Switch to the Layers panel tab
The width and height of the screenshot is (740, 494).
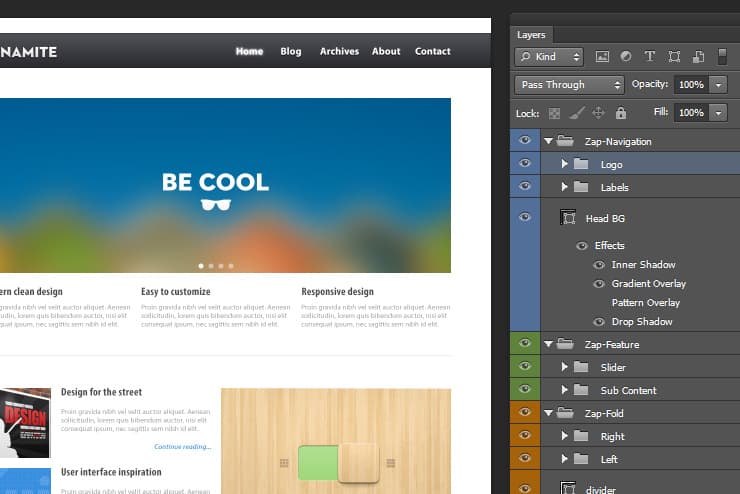(x=531, y=35)
